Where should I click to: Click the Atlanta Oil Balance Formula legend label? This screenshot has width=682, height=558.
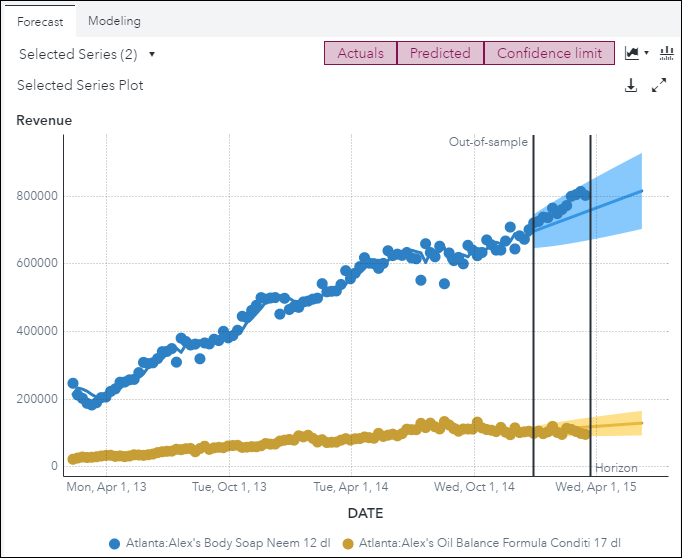[x=490, y=543]
